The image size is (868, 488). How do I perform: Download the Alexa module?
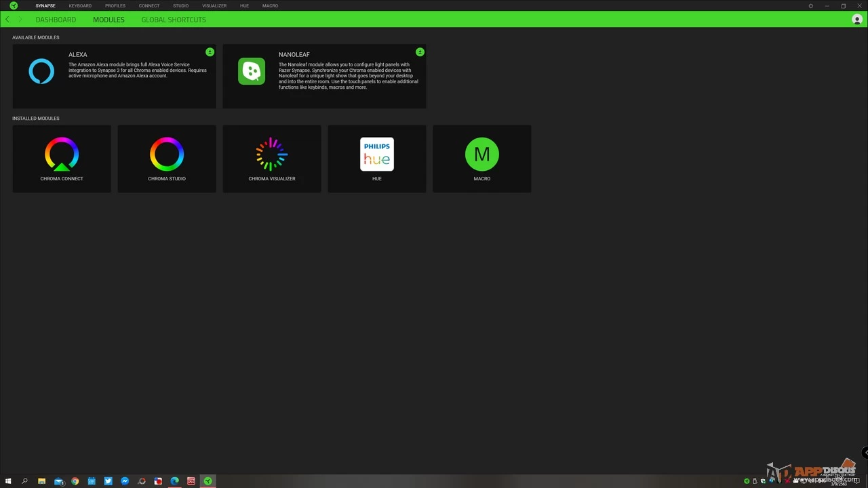[210, 52]
